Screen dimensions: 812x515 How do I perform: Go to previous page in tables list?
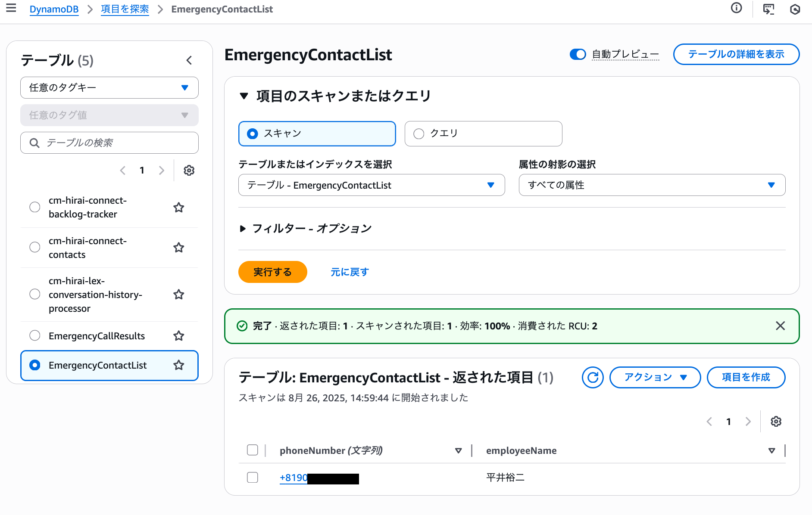click(x=123, y=171)
